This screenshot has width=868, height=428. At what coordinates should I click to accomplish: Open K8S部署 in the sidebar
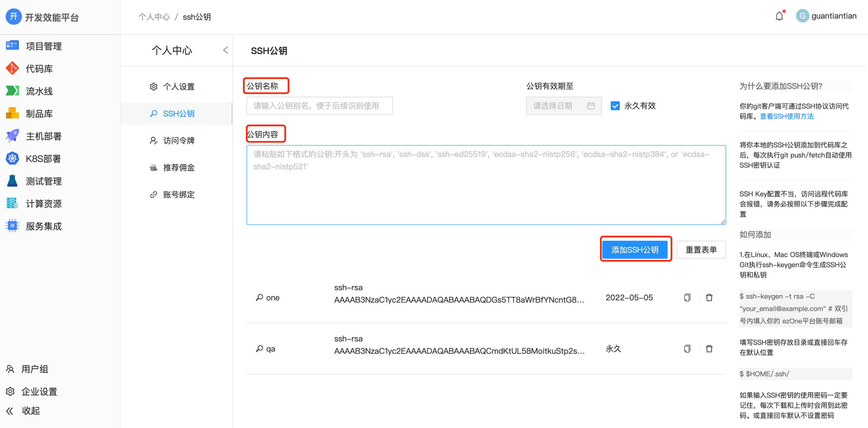click(43, 159)
